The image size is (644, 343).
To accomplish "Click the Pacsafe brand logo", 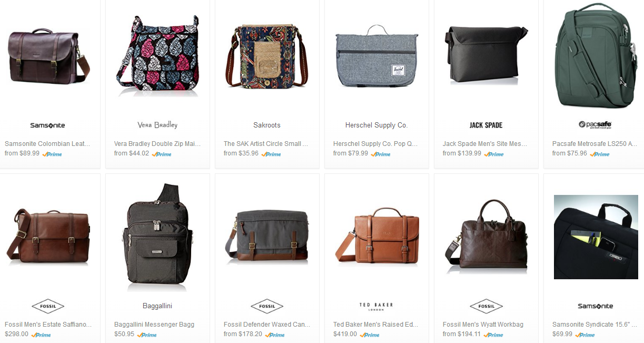I will click(595, 125).
